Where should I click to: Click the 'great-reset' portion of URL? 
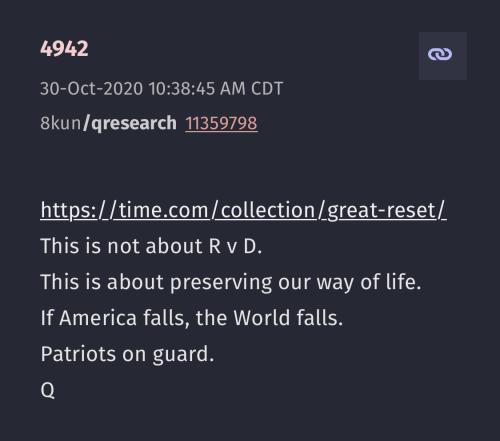[x=381, y=211]
